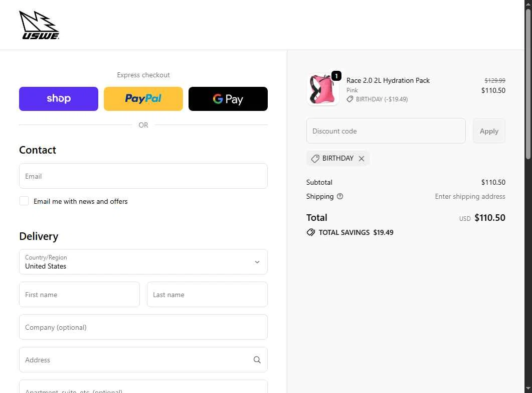This screenshot has height=393, width=532.
Task: Tick Email me with news and offers
Action: point(24,201)
